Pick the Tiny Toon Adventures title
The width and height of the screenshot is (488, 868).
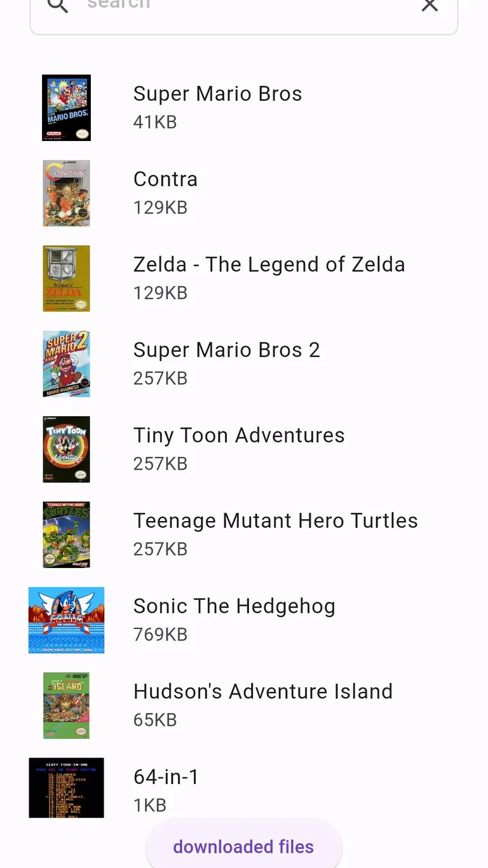239,435
